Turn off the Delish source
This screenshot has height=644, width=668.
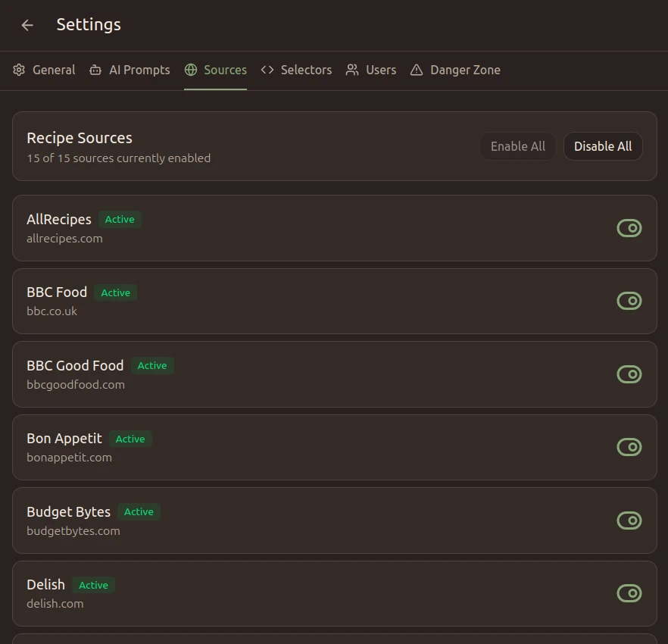click(629, 593)
